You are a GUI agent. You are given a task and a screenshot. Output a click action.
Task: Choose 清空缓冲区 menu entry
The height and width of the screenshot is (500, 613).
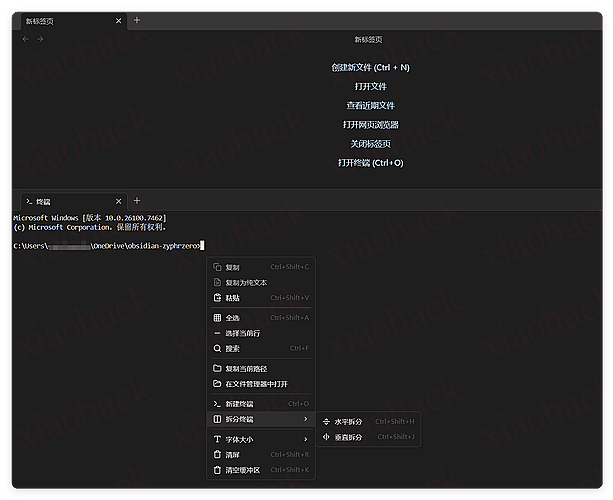tap(261, 470)
